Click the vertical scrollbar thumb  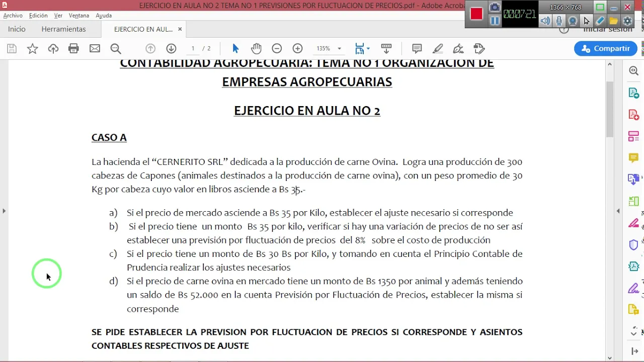pos(610,109)
